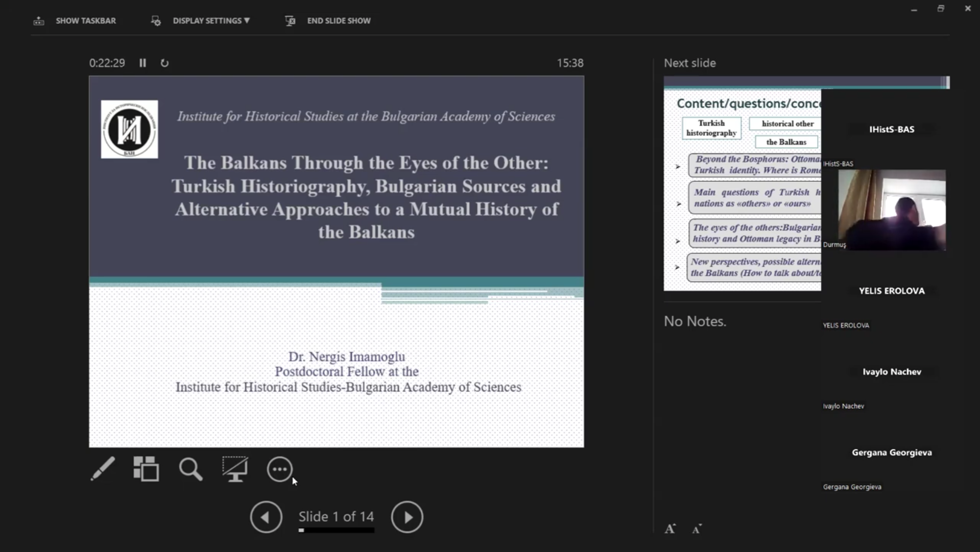Viewport: 980px width, 552px height.
Task: Click Show Taskbar
Action: (x=85, y=21)
